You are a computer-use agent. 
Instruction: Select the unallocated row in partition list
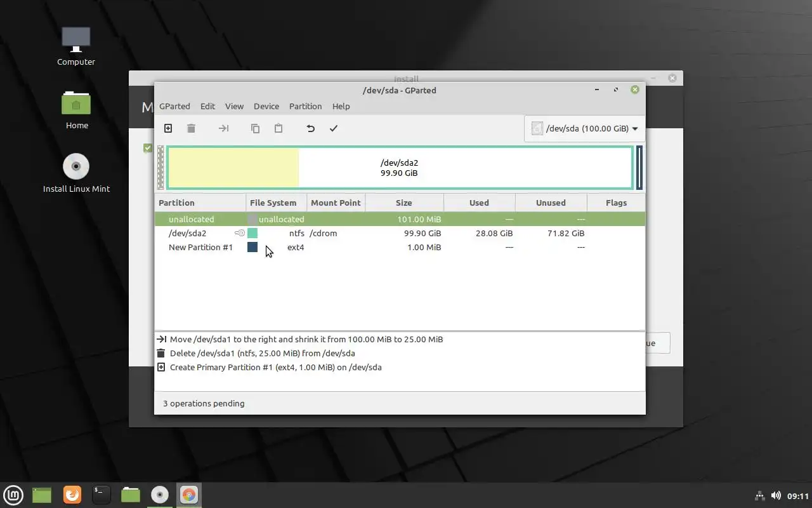[400, 219]
